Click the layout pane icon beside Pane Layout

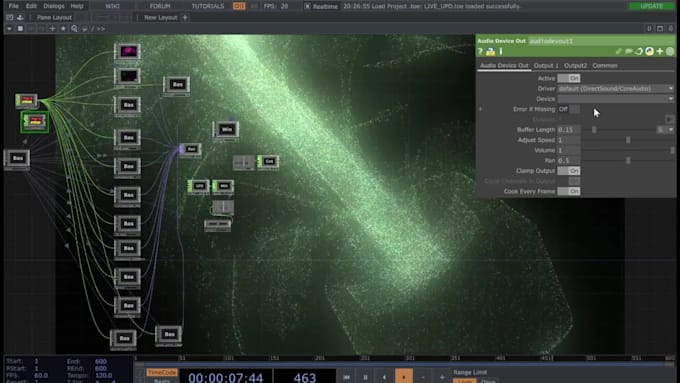[x=10, y=17]
